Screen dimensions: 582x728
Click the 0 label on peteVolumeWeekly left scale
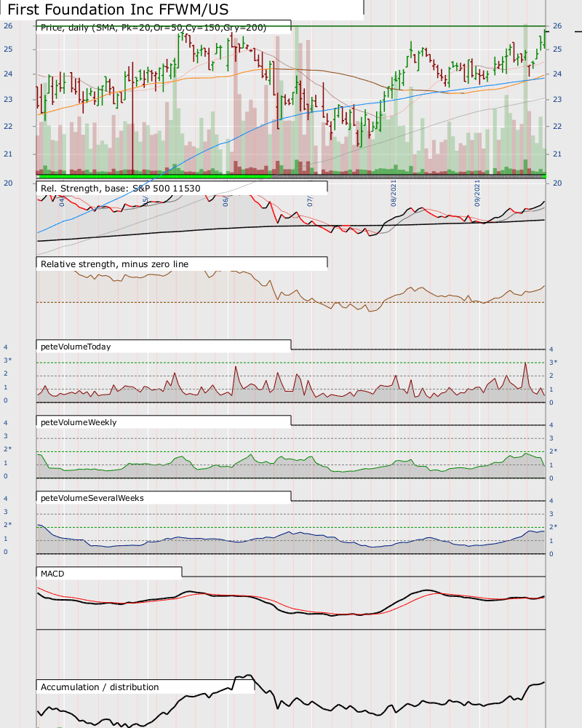(6, 476)
